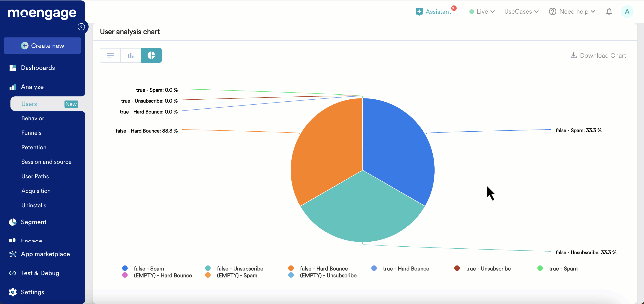Switch to pie chart view

[x=151, y=55]
